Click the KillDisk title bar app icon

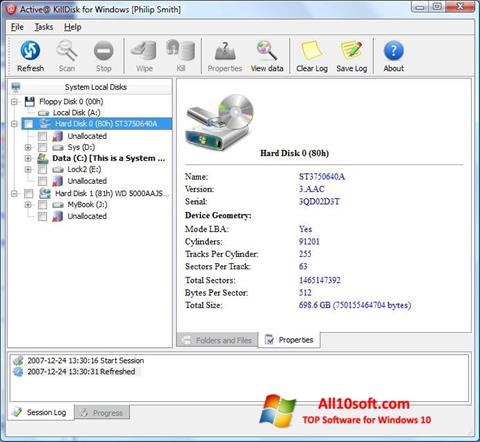point(11,10)
